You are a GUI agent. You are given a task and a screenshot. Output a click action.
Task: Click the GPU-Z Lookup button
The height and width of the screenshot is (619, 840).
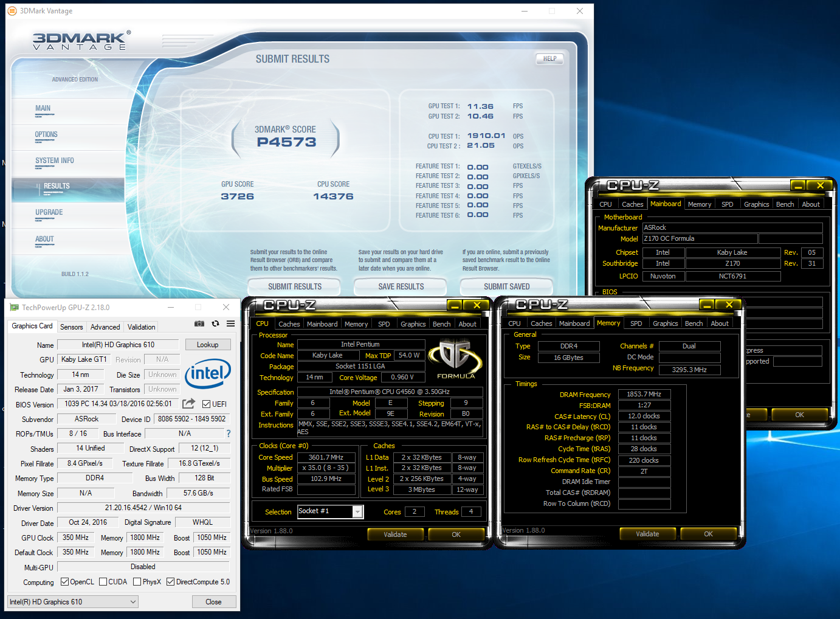[208, 345]
